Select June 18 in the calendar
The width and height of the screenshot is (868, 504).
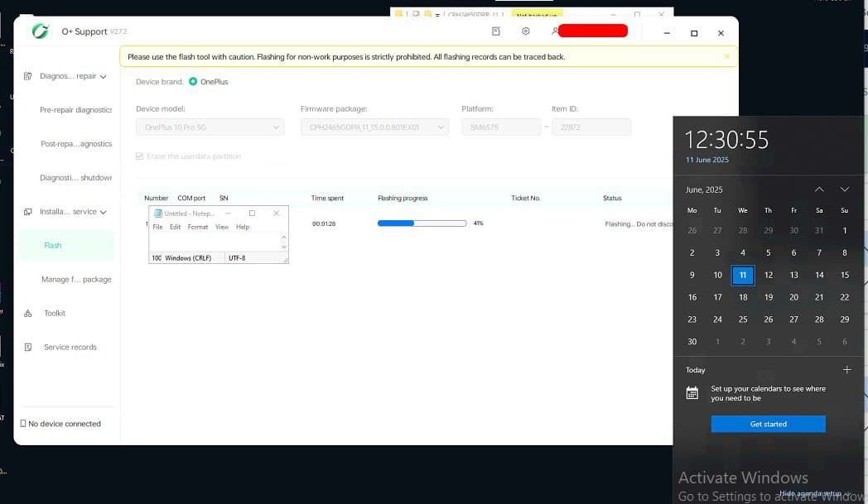pyautogui.click(x=743, y=297)
